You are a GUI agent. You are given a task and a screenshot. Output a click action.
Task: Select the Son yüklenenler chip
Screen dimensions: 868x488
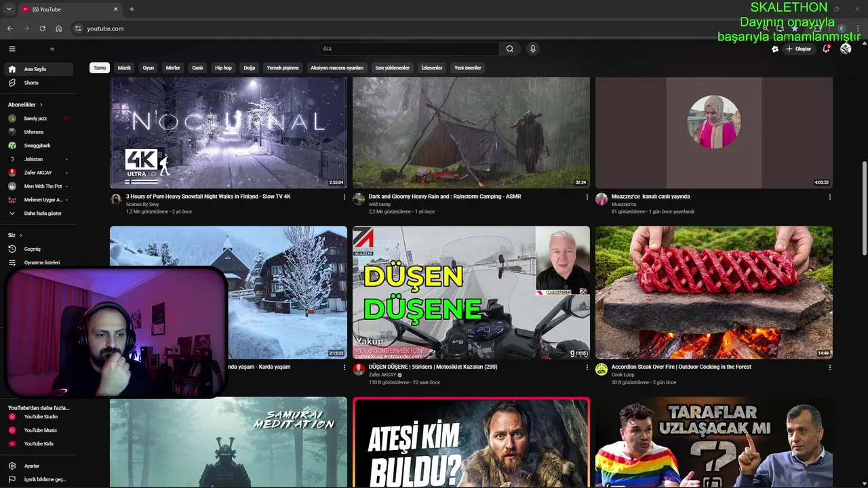tap(392, 68)
